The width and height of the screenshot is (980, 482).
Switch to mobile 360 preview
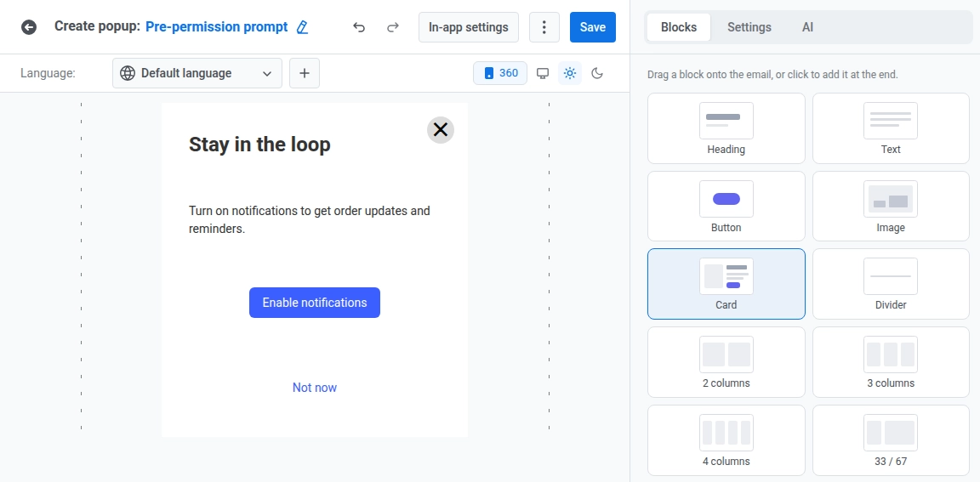pos(500,73)
